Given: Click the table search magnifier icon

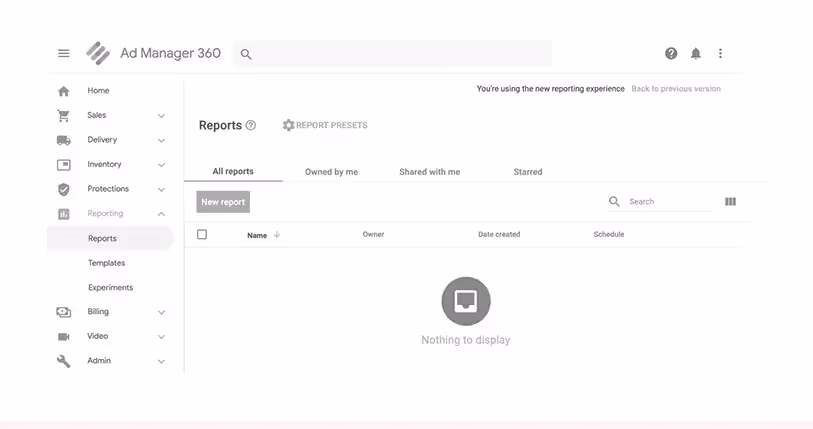Looking at the screenshot, I should click(x=614, y=201).
